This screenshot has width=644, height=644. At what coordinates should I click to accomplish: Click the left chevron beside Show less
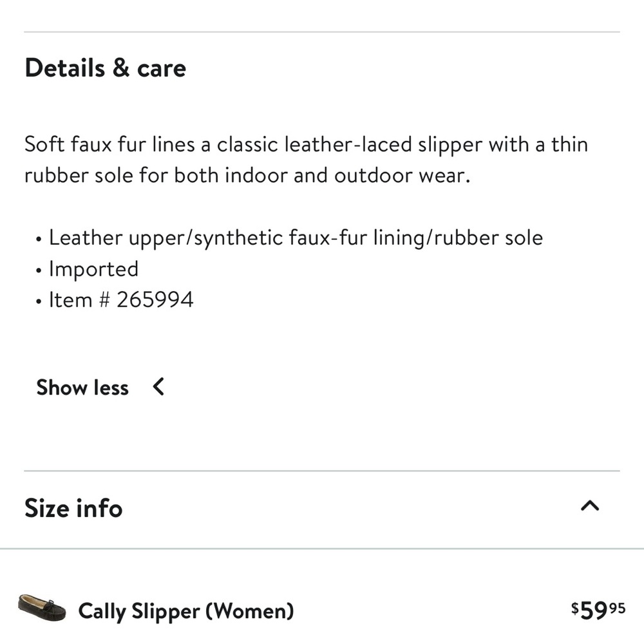(x=158, y=387)
